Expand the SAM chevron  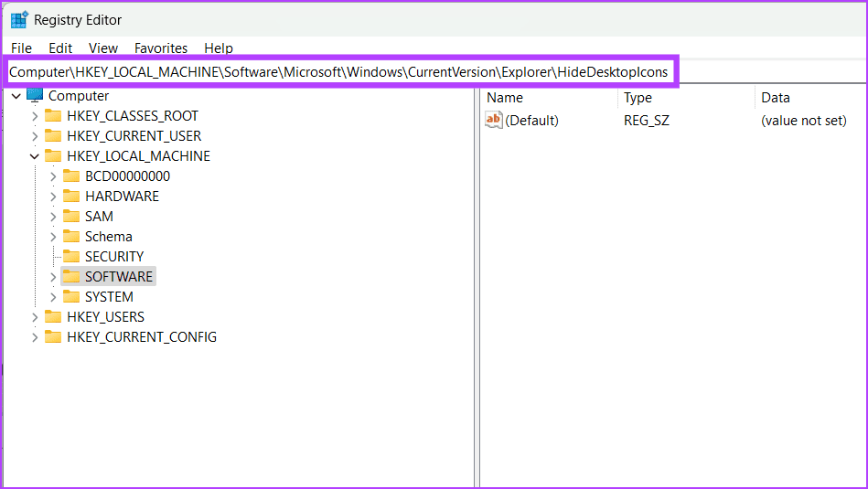point(53,217)
